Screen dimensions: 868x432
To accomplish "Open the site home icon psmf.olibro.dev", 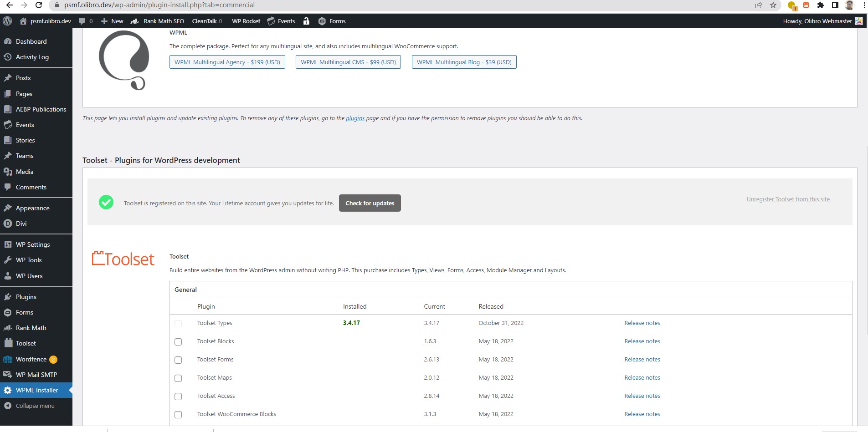I will (23, 21).
